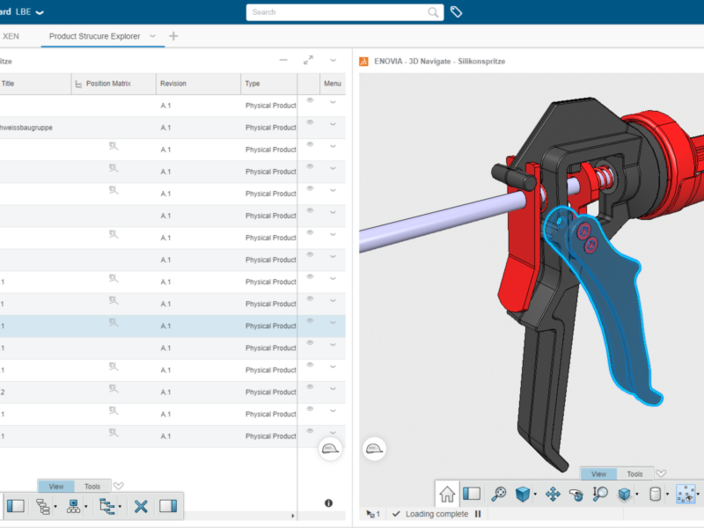Click the tag icon next to search

coord(456,12)
